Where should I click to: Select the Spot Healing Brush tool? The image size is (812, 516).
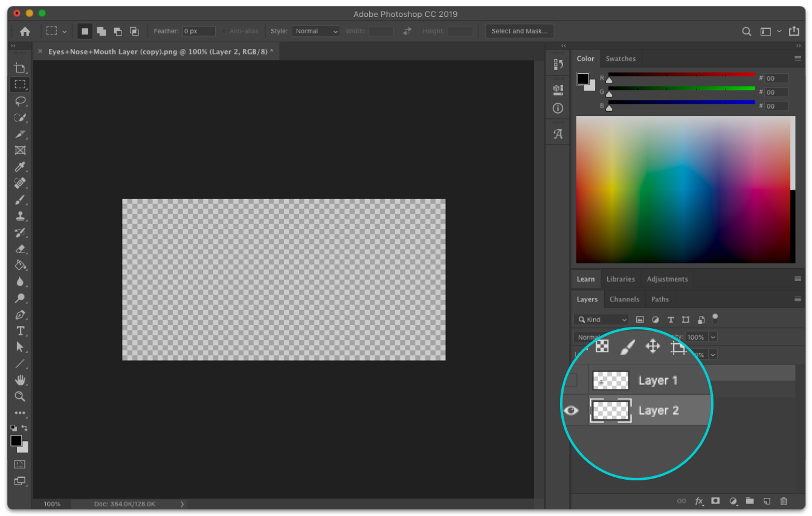pyautogui.click(x=20, y=182)
